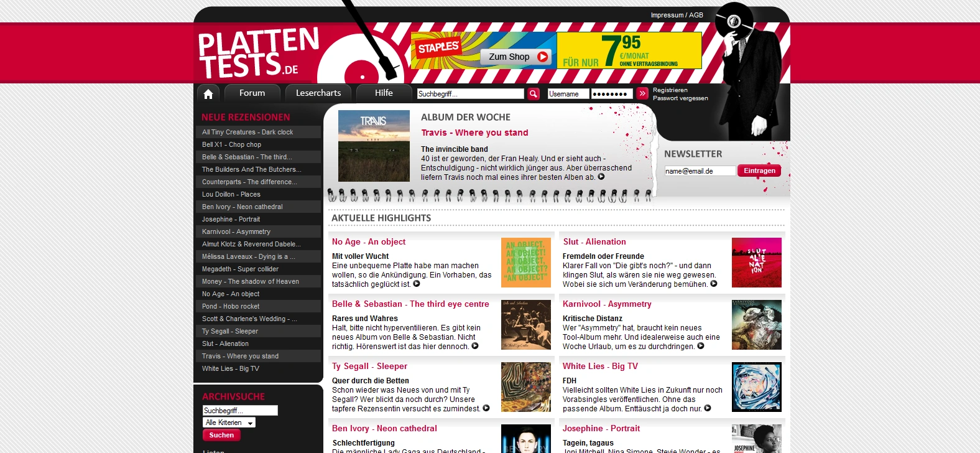980x453 pixels.
Task: Open read-more arrow for Travis album review
Action: pyautogui.click(x=601, y=177)
